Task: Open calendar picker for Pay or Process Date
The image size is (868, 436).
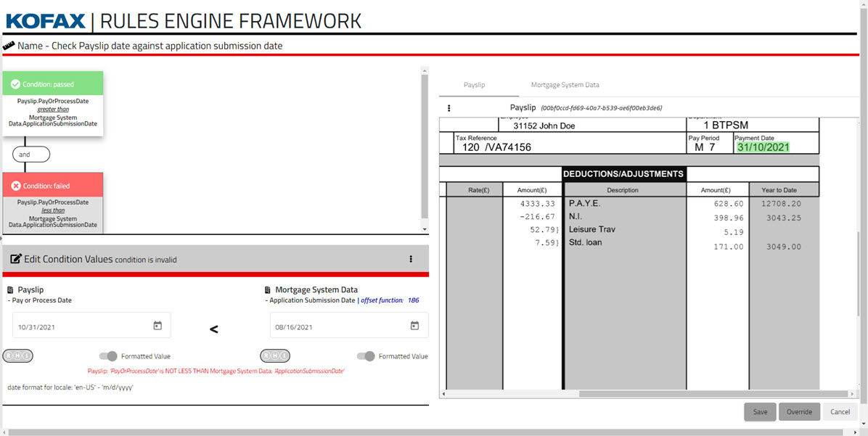Action: [157, 326]
